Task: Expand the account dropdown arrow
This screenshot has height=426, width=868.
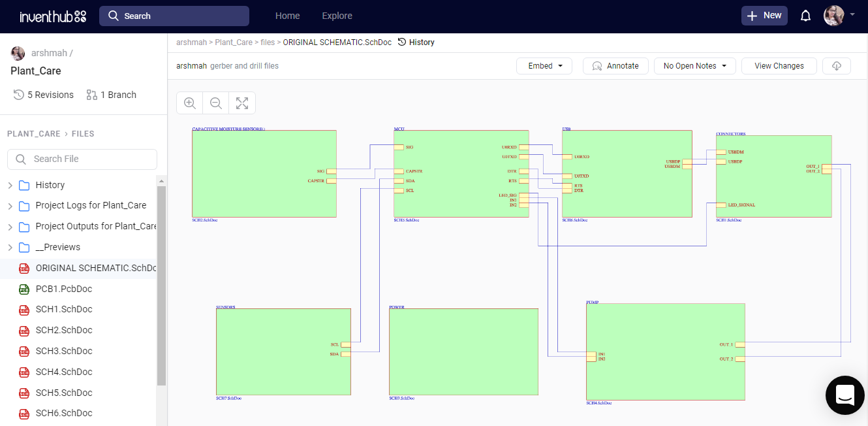Action: (x=852, y=14)
